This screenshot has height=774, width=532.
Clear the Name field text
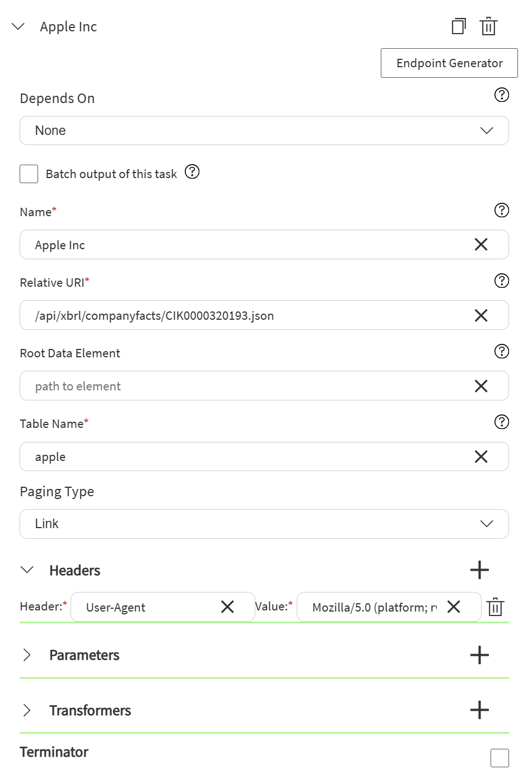pyautogui.click(x=481, y=245)
